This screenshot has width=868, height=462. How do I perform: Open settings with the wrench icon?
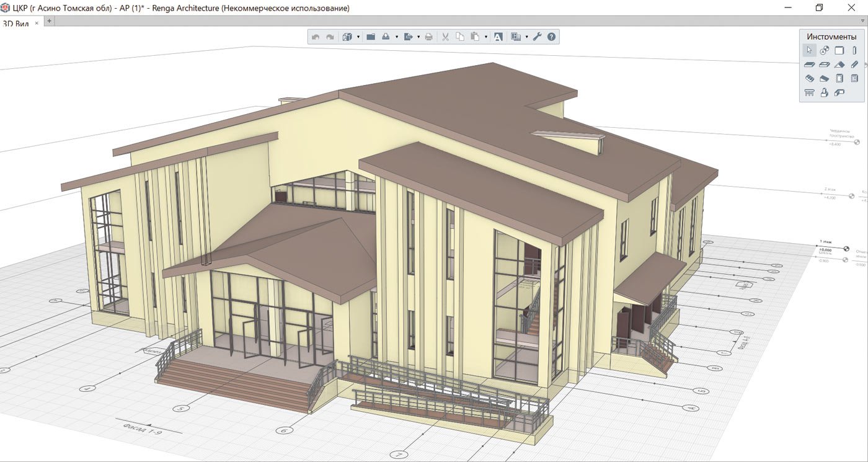(537, 37)
